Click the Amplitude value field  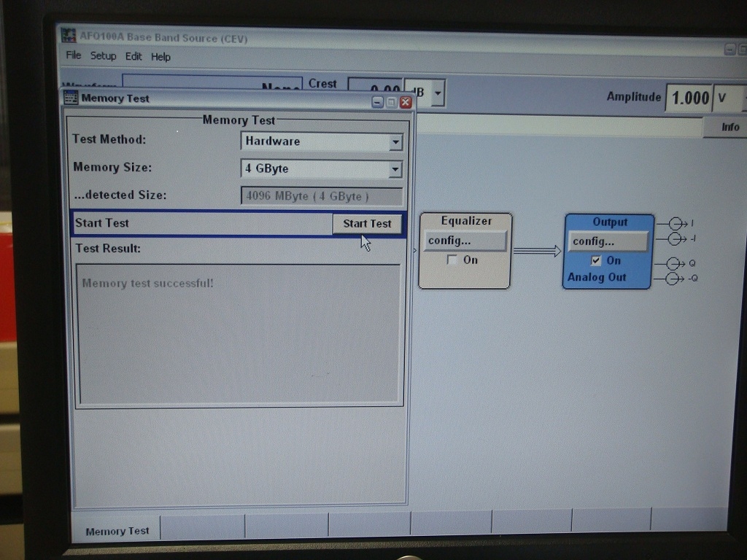(689, 98)
